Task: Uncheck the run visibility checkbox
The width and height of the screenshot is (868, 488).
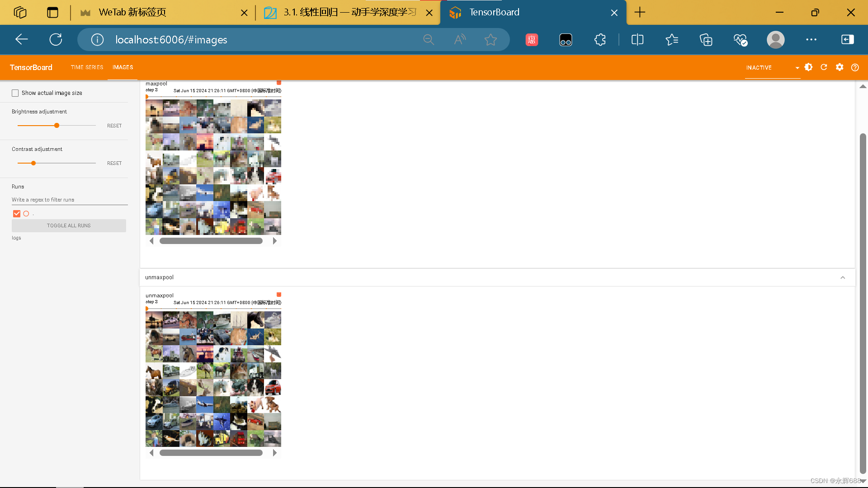Action: pos(17,214)
